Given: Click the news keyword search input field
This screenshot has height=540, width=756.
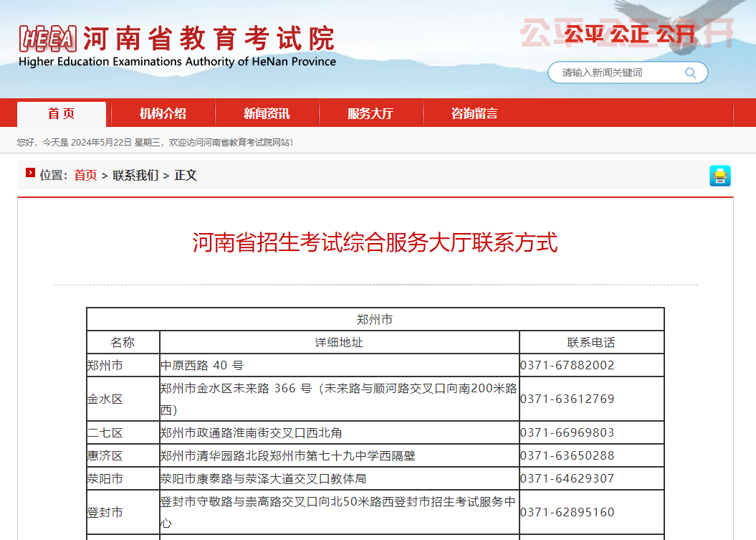Looking at the screenshot, I should pos(616,72).
